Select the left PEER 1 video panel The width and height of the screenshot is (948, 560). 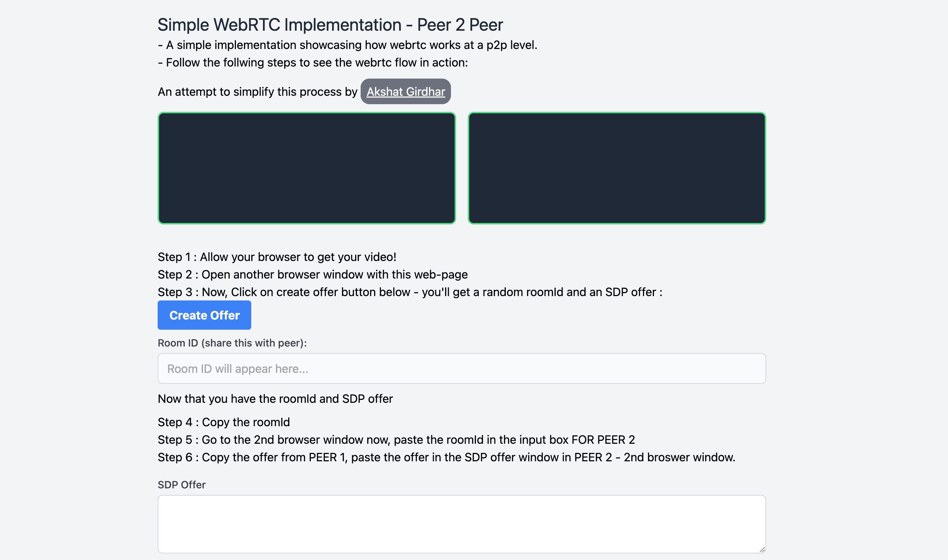[306, 169]
